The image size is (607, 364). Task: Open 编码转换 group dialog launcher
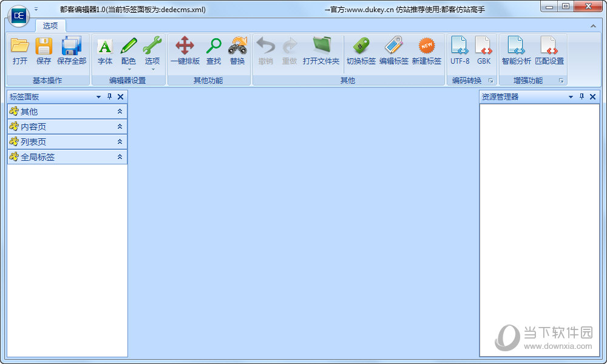(491, 81)
